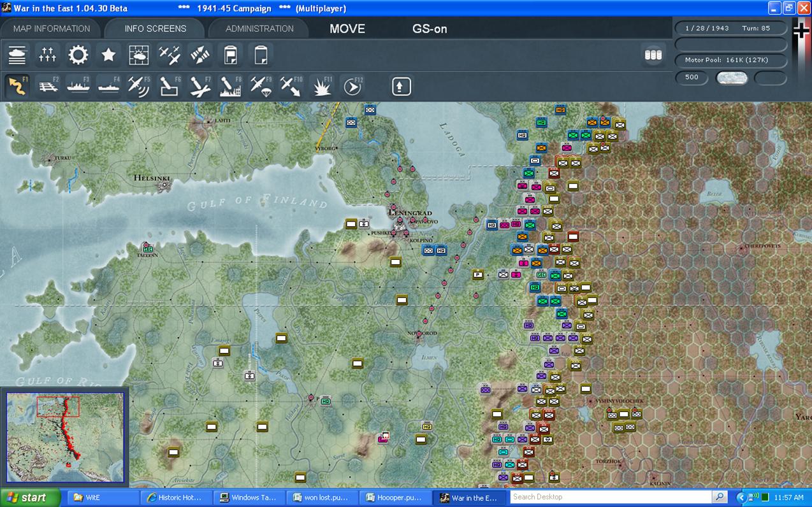Image resolution: width=812 pixels, height=507 pixels.
Task: Select the F11 explosion icon
Action: coord(321,86)
